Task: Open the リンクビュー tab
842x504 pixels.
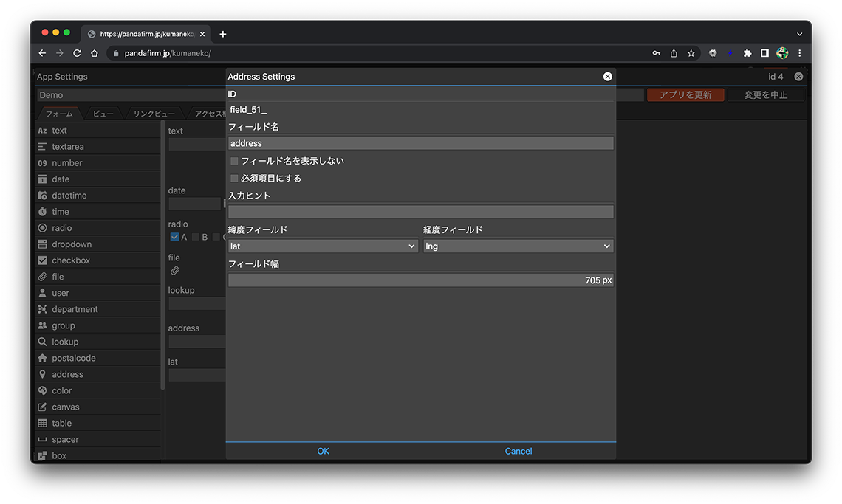Action: click(x=154, y=114)
